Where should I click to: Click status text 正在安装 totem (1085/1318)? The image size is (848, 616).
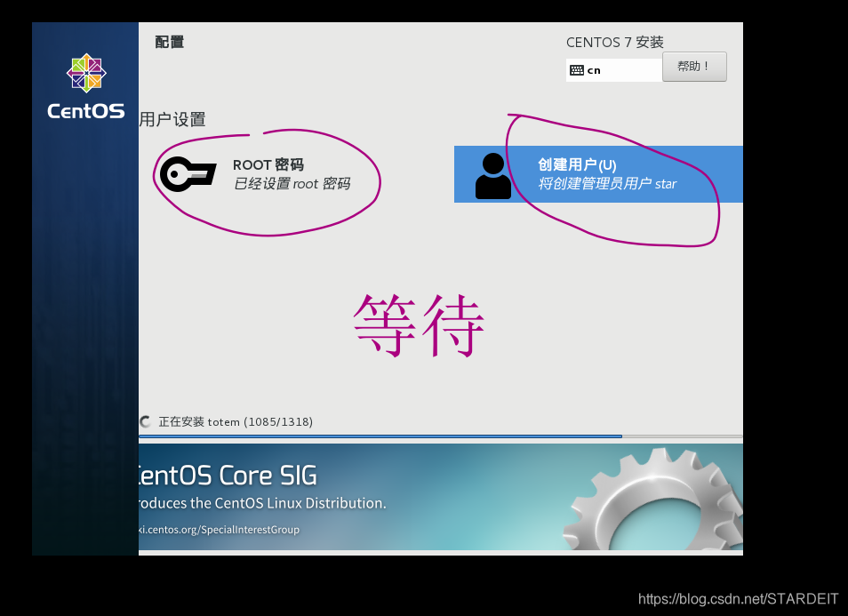point(236,422)
